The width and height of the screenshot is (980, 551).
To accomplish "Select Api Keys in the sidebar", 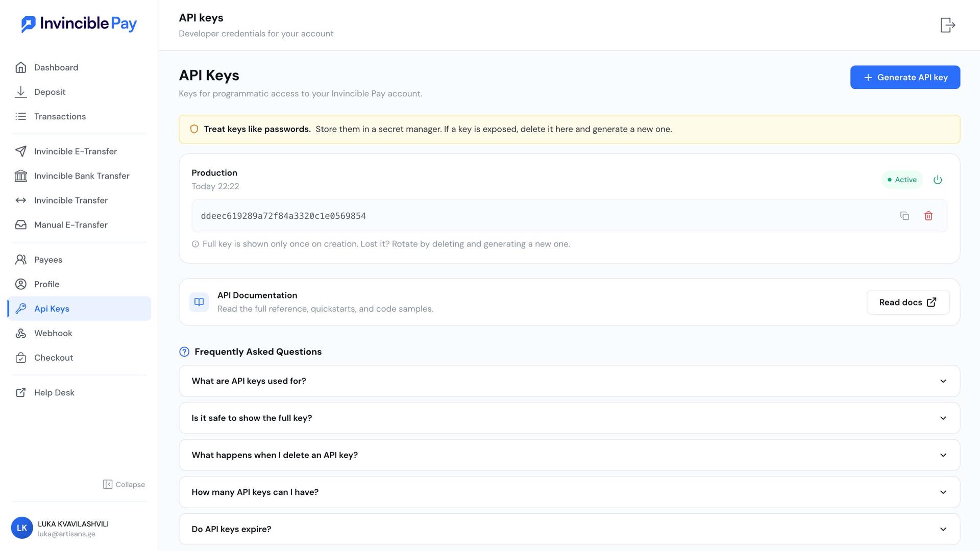I will (x=79, y=308).
